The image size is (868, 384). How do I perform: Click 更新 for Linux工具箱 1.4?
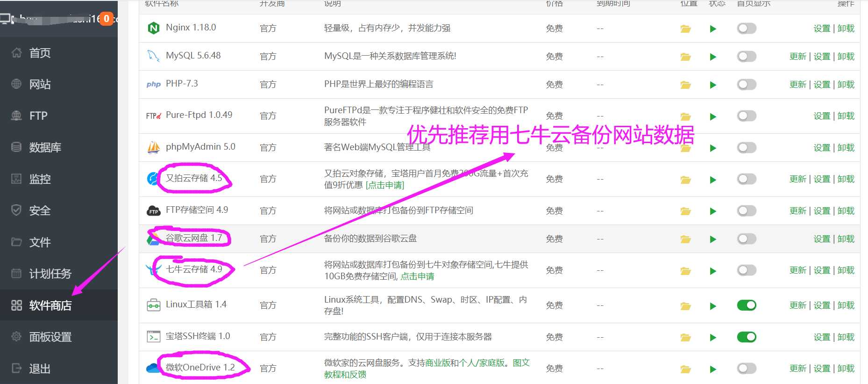(798, 305)
